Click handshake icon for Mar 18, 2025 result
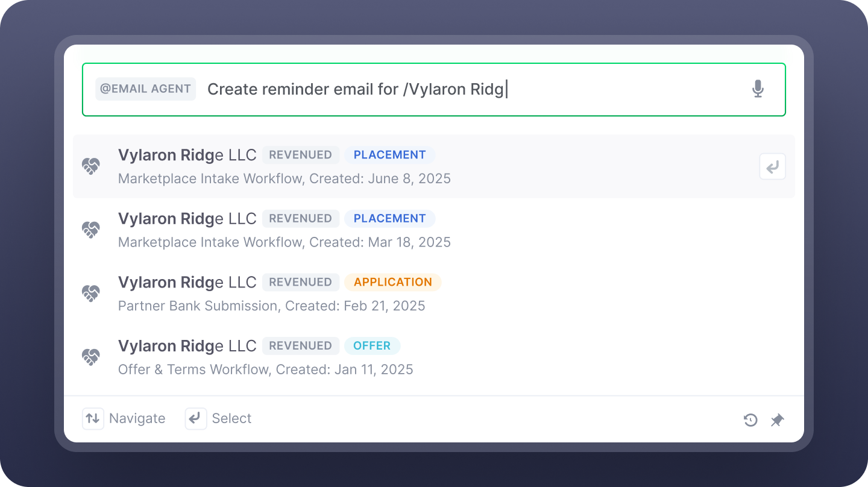This screenshot has height=487, width=868. click(90, 230)
